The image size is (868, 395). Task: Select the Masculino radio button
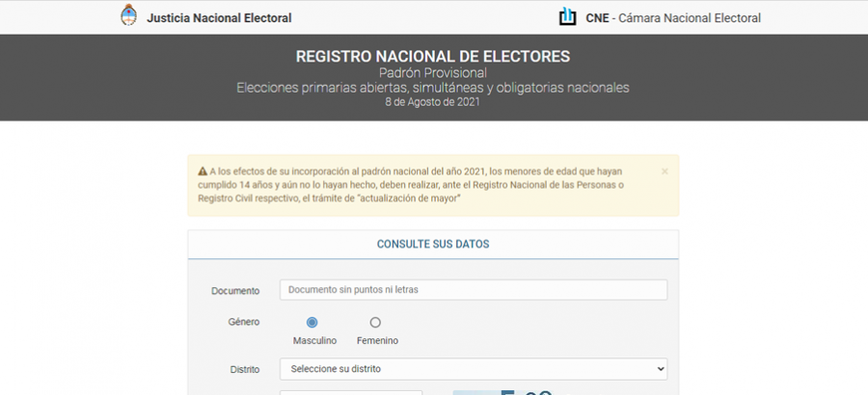[x=312, y=323]
